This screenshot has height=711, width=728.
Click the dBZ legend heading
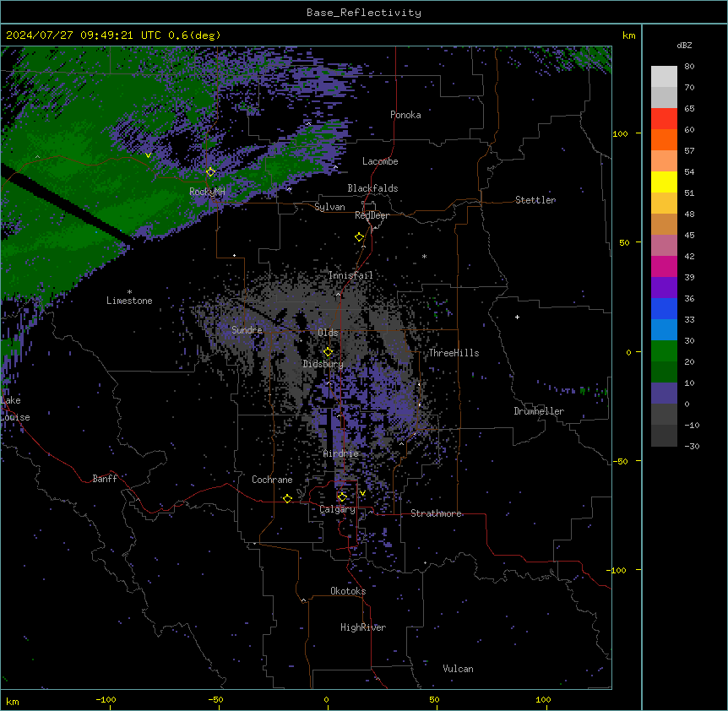(684, 45)
